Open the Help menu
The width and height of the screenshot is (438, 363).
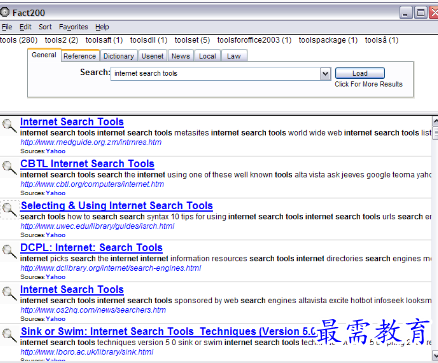[102, 27]
